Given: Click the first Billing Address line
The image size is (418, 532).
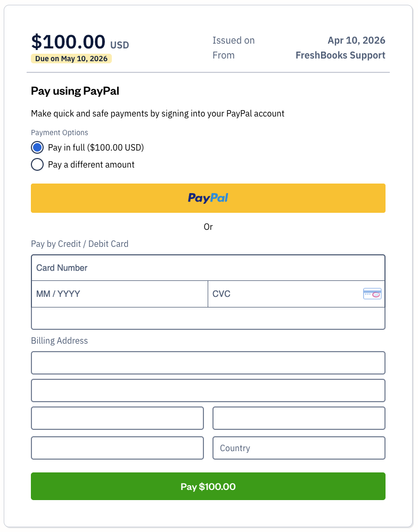Looking at the screenshot, I should pyautogui.click(x=208, y=363).
